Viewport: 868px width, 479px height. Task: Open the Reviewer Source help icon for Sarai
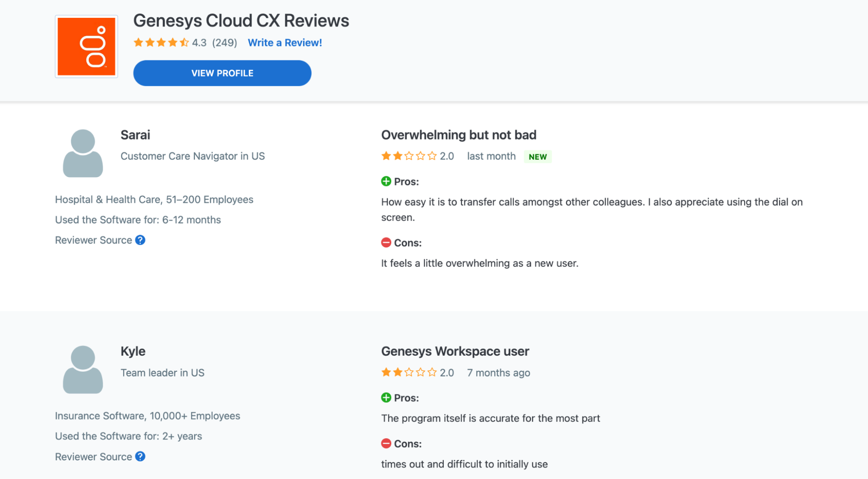(x=140, y=240)
